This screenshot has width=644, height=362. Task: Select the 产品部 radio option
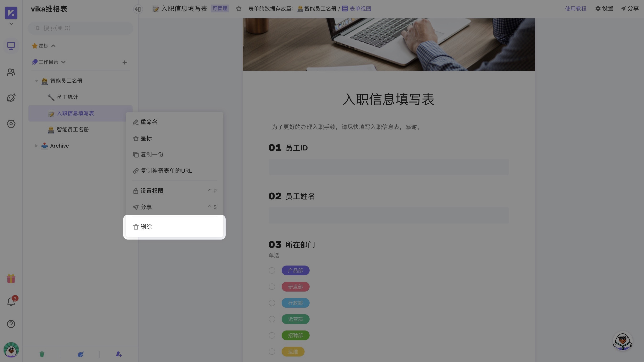[x=272, y=270]
